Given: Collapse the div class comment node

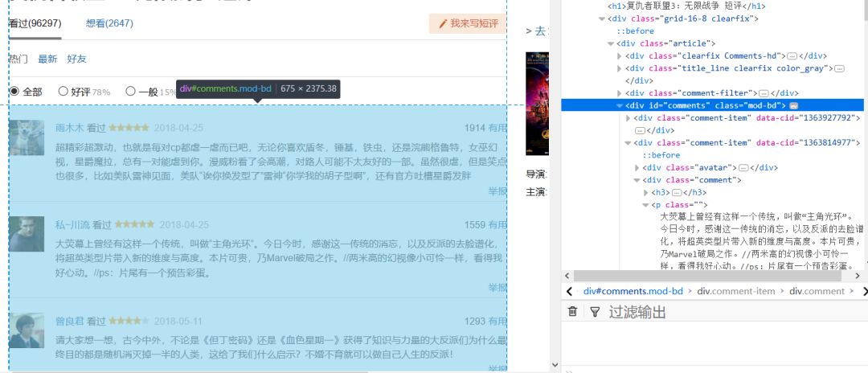Looking at the screenshot, I should click(637, 180).
